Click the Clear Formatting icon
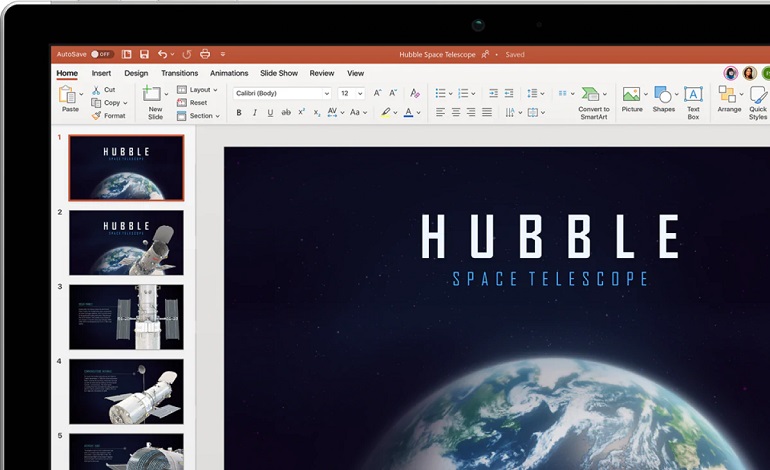 tap(414, 93)
